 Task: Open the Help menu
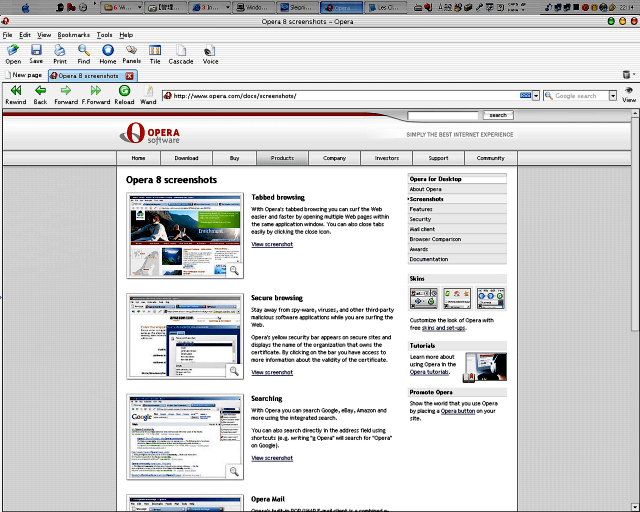[126, 35]
